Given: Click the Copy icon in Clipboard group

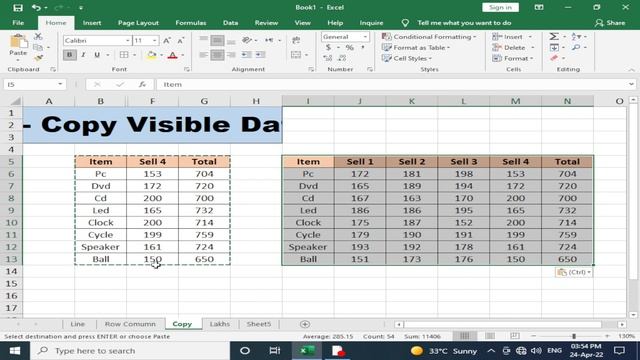Looking at the screenshot, I should [38, 47].
